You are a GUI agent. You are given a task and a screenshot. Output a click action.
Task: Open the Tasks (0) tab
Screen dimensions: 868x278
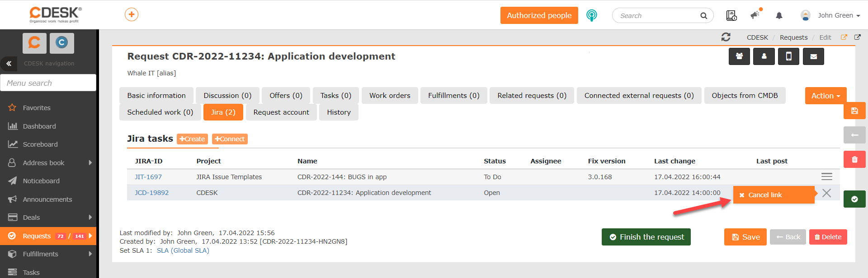[336, 96]
